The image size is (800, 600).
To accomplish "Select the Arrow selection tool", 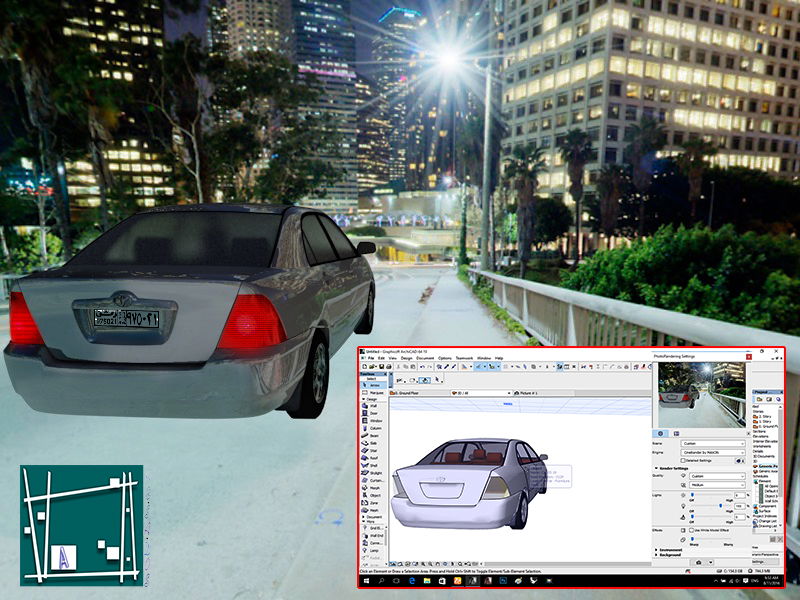I will point(371,385).
